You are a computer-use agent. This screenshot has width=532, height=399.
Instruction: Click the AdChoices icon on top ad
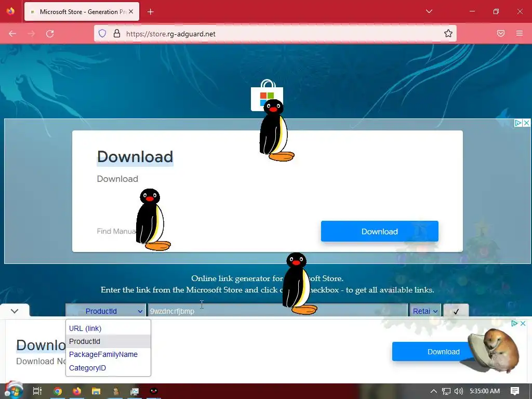pyautogui.click(x=518, y=123)
